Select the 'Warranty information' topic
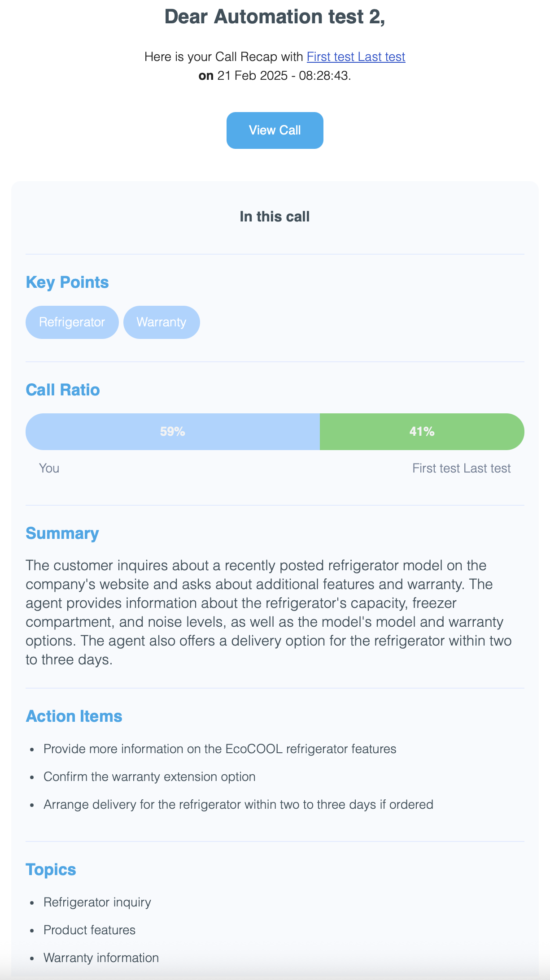The width and height of the screenshot is (550, 980). coord(101,958)
